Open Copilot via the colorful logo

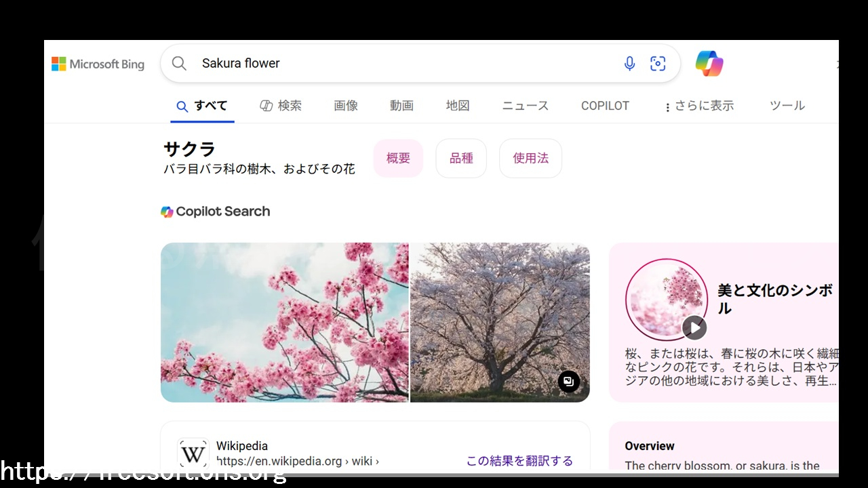pos(709,64)
